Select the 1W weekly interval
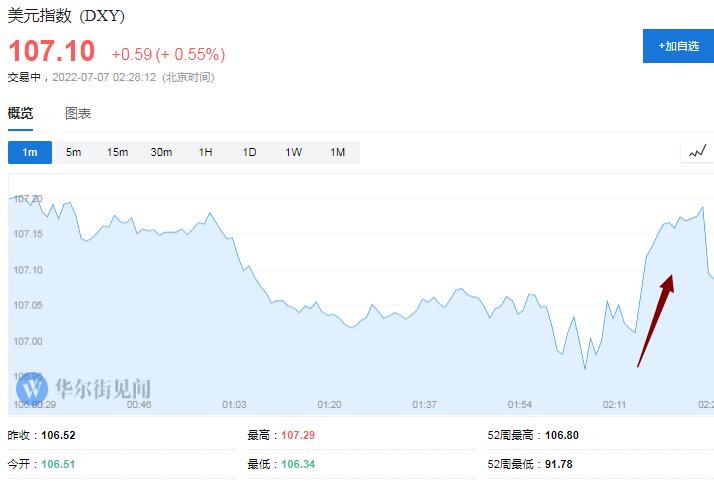Screen dimensions: 714x485 pos(293,152)
